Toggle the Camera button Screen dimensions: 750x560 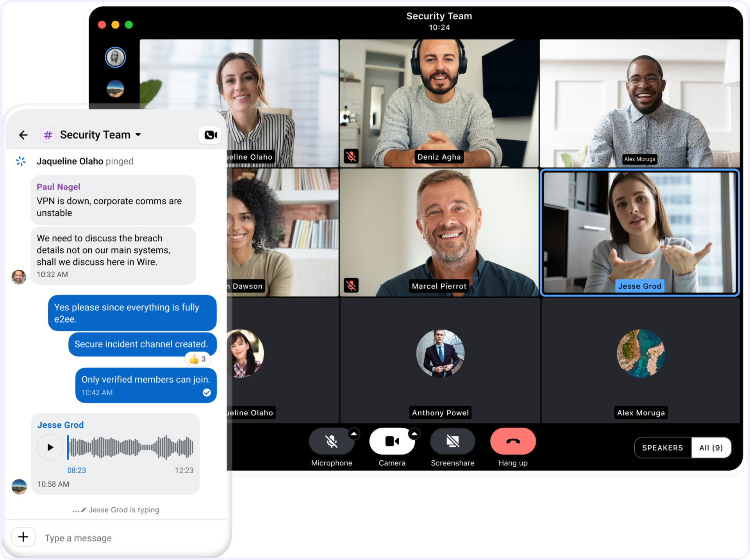(392, 441)
